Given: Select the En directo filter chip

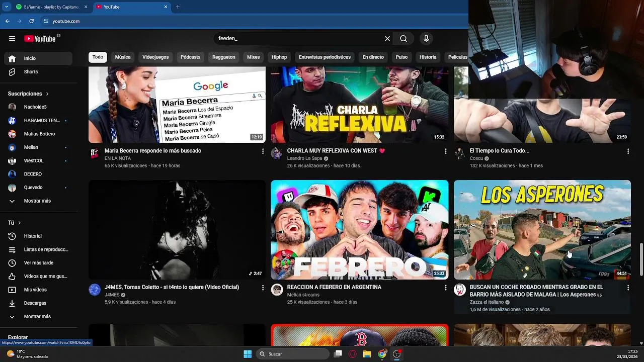Looking at the screenshot, I should [373, 57].
